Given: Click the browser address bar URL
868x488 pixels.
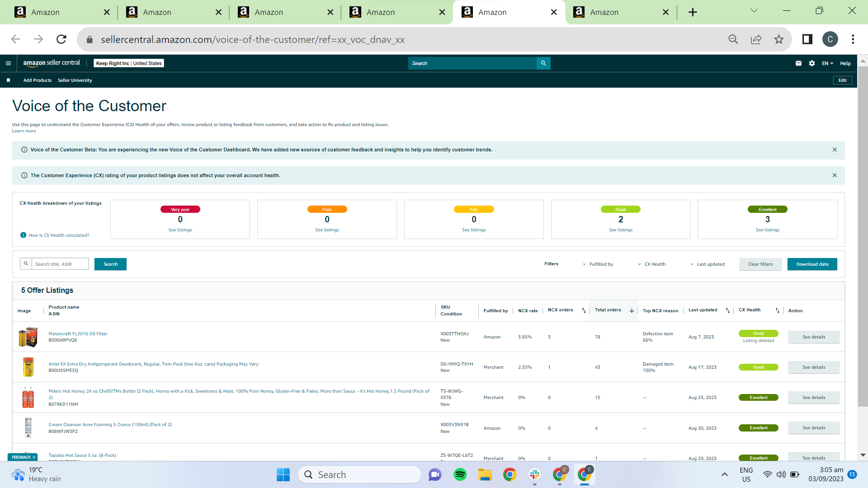Looking at the screenshot, I should 252,39.
